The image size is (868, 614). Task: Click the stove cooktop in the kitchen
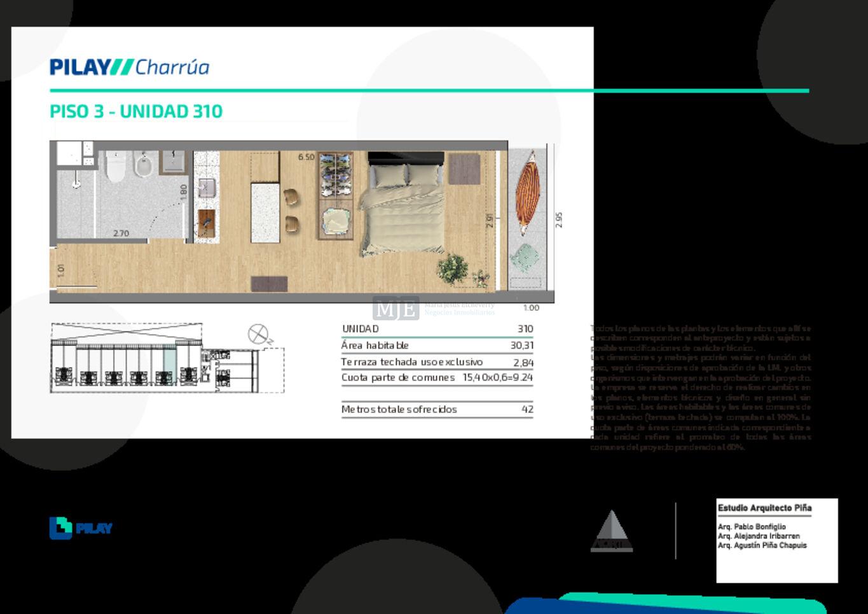click(x=206, y=222)
